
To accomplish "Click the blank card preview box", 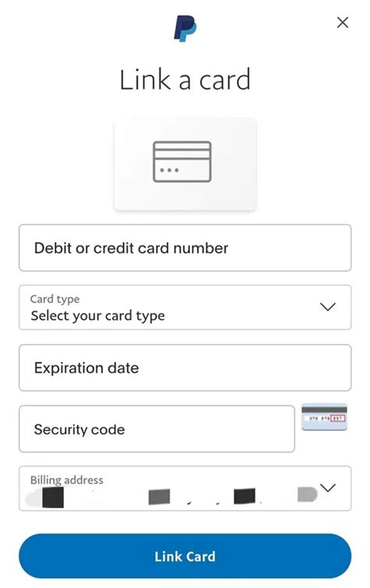I will (185, 164).
